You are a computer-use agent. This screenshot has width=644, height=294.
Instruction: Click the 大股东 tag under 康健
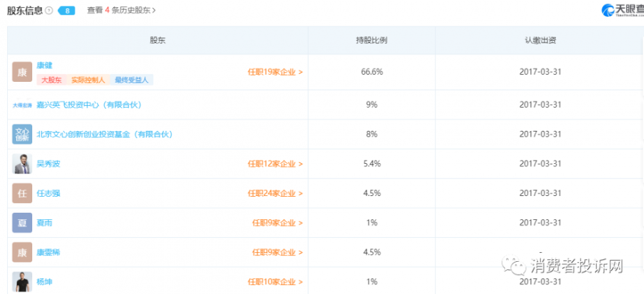coord(52,80)
